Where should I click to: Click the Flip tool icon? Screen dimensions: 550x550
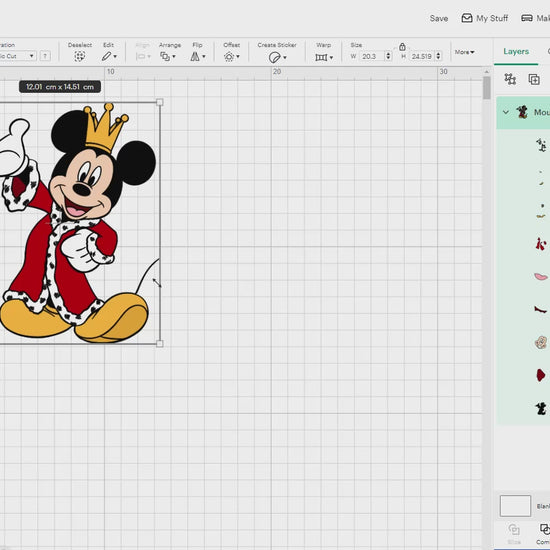pyautogui.click(x=195, y=56)
